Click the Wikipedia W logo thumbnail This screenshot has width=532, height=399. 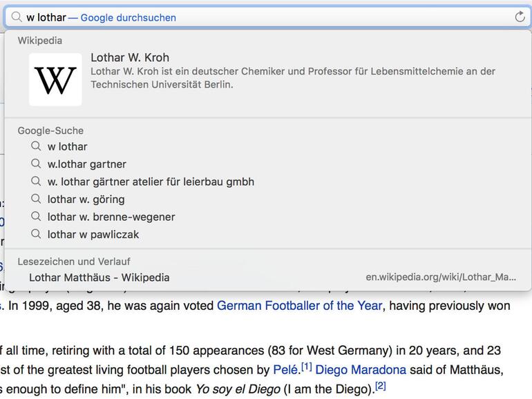(55, 80)
